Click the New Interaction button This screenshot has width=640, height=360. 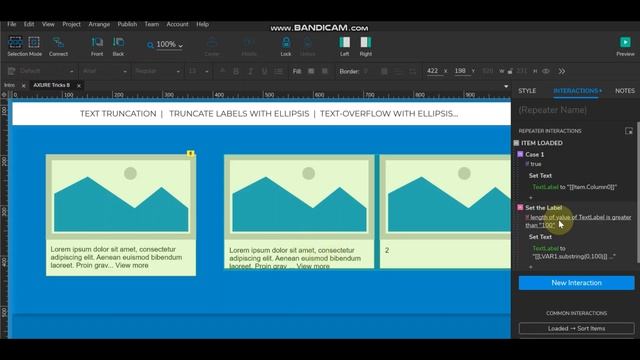click(576, 283)
